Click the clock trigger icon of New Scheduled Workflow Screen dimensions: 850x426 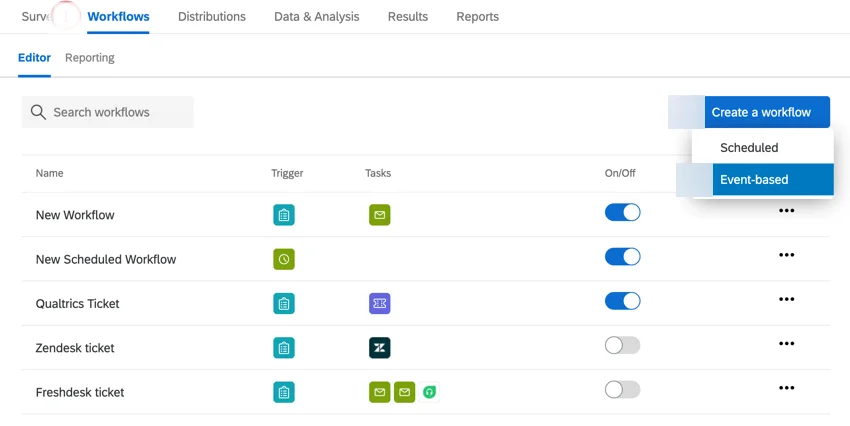click(284, 259)
